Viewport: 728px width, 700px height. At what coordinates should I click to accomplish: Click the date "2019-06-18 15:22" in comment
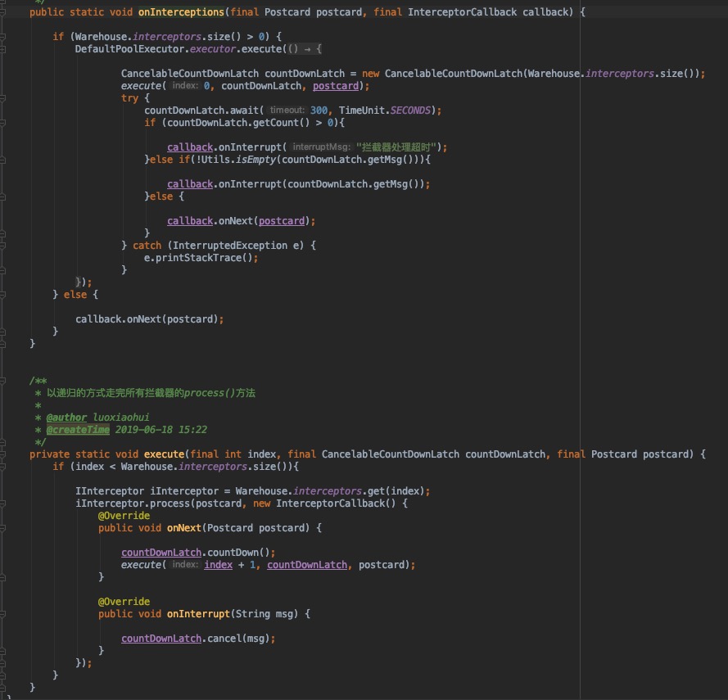pyautogui.click(x=161, y=430)
